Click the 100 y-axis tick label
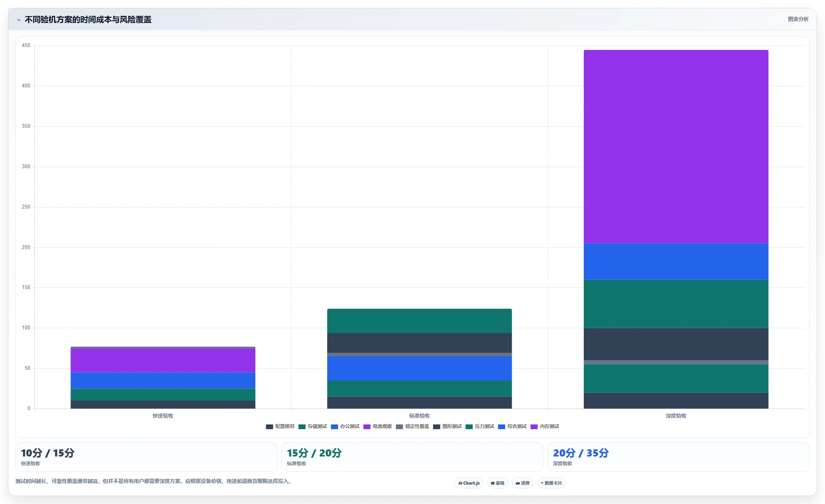 coord(26,328)
